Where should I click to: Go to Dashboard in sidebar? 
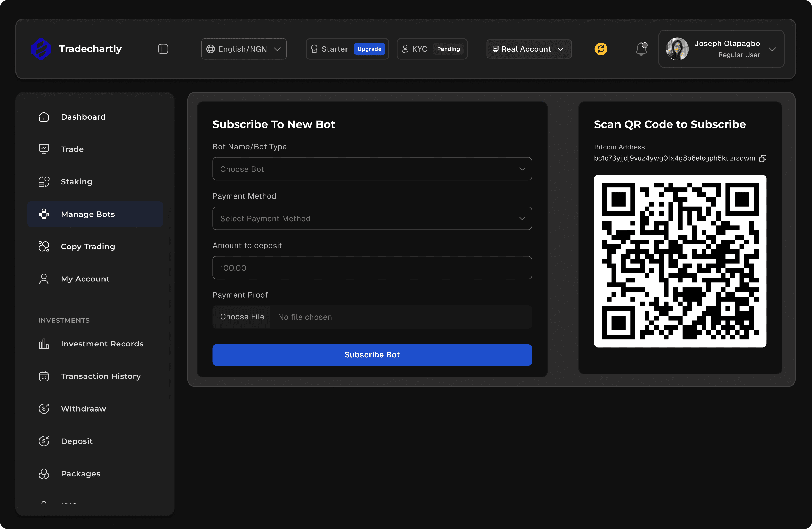pyautogui.click(x=83, y=117)
